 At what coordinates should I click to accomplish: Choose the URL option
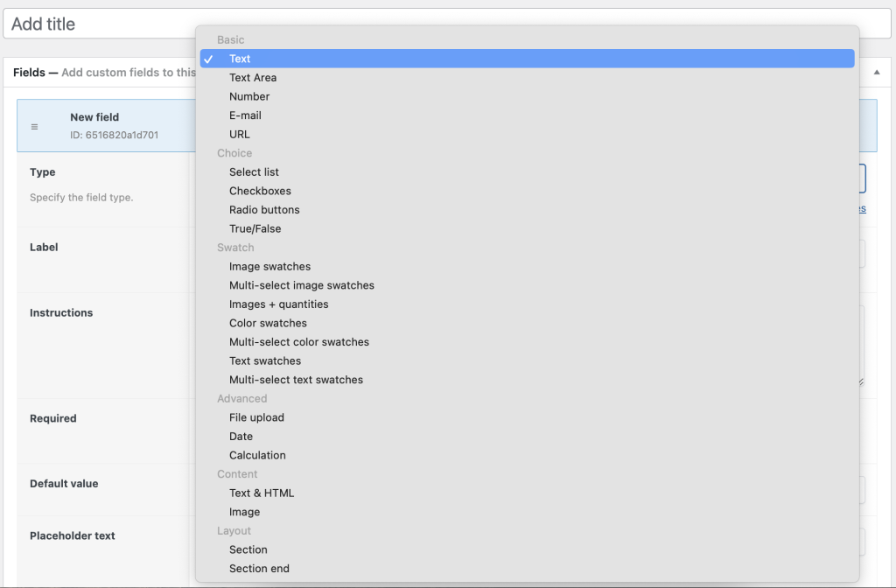pyautogui.click(x=240, y=134)
